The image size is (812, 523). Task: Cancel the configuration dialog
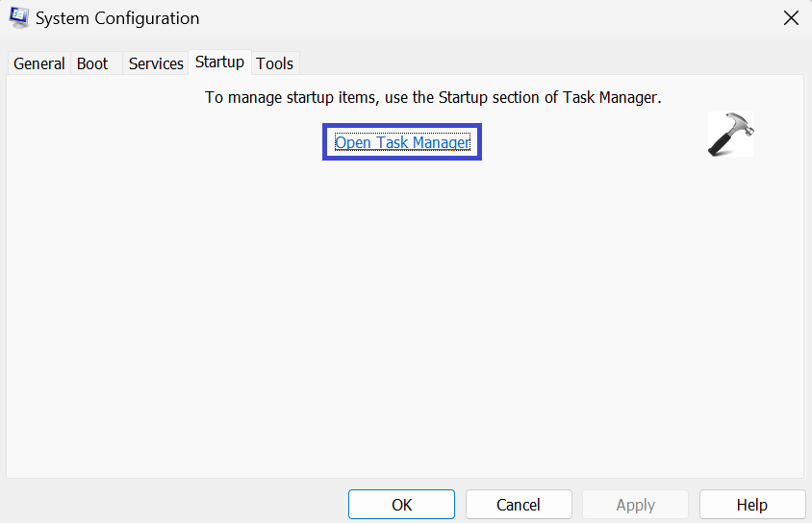[x=519, y=505]
